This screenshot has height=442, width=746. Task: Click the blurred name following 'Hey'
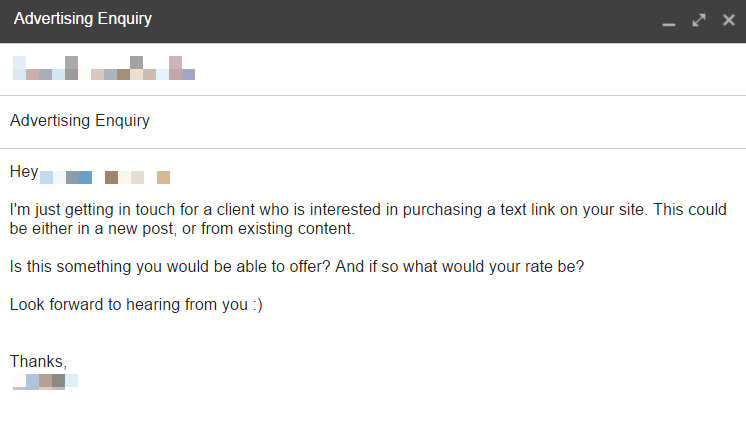(105, 177)
